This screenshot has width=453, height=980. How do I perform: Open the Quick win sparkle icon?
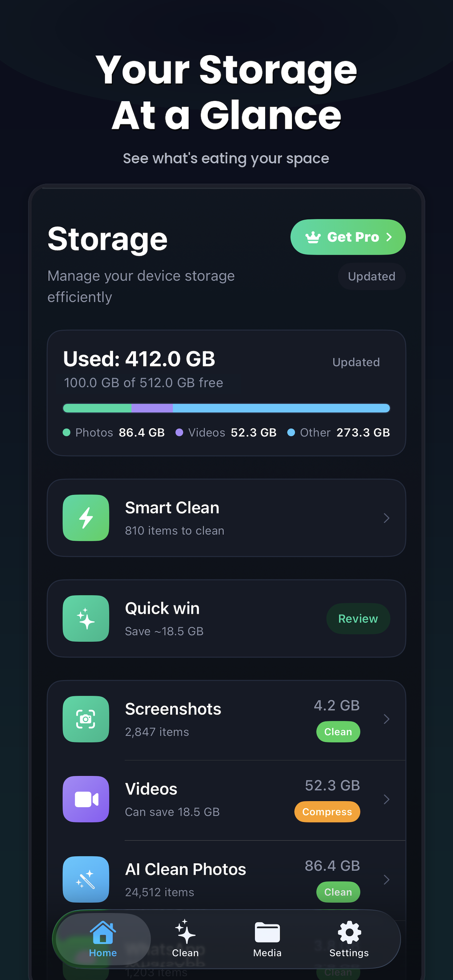pos(86,618)
